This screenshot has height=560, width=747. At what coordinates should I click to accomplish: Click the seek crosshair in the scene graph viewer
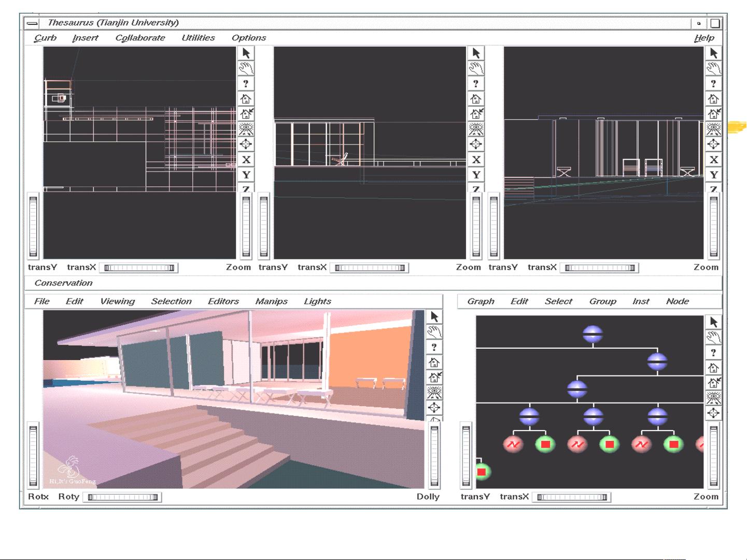(713, 413)
